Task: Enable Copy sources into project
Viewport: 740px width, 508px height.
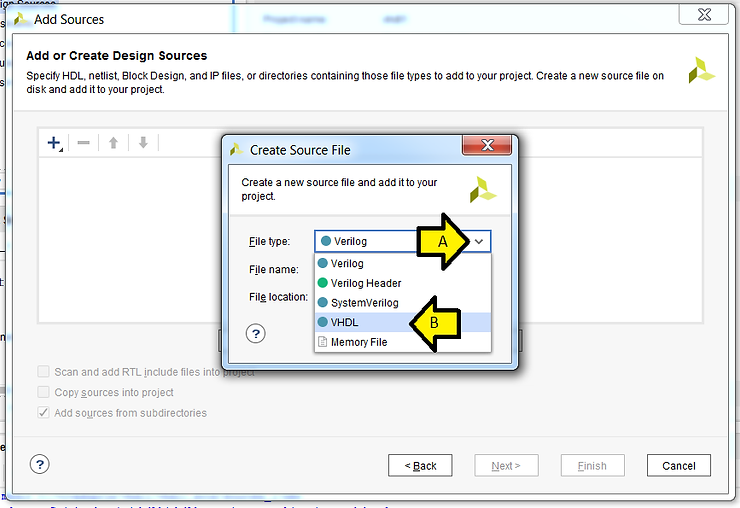Action: pos(44,392)
